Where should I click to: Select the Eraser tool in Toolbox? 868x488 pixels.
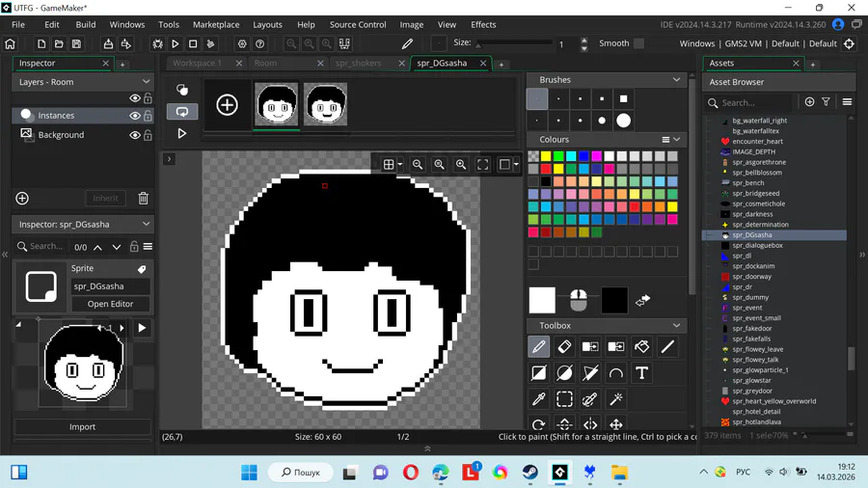[x=564, y=347]
